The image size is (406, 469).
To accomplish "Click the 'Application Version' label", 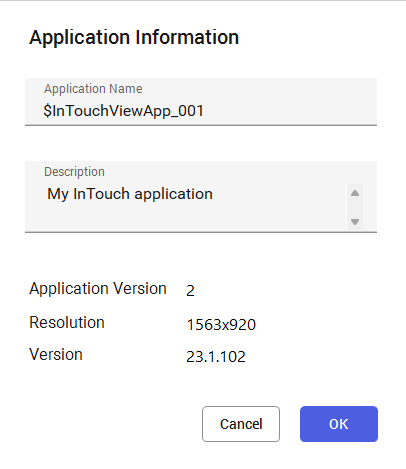I will 98,288.
